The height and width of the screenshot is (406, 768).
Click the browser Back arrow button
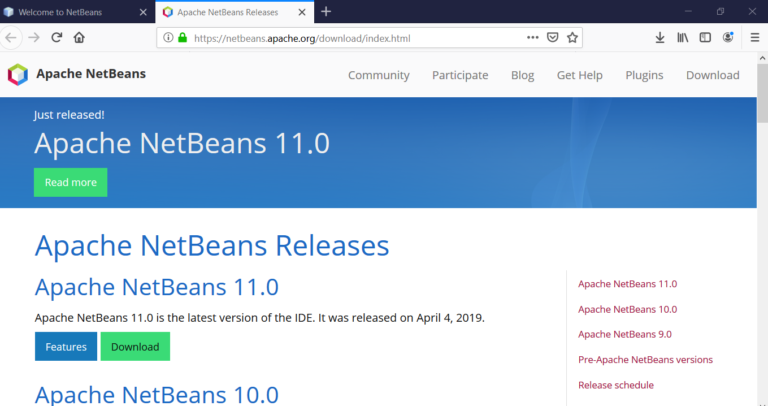(x=11, y=37)
